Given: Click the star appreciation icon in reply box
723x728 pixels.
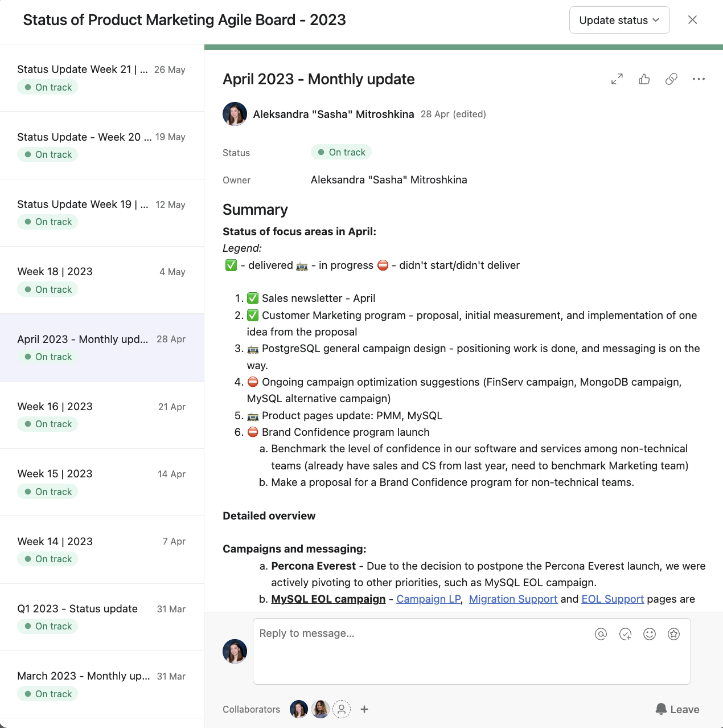Looking at the screenshot, I should [674, 634].
